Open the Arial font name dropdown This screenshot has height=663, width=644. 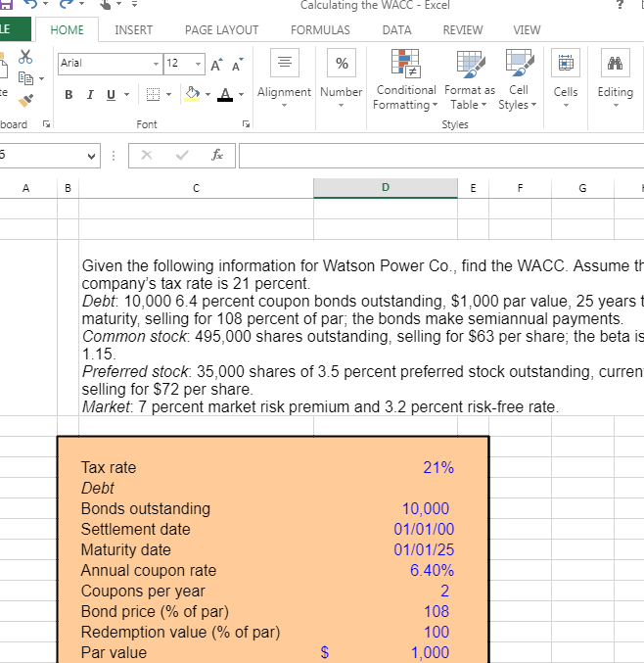coord(156,64)
